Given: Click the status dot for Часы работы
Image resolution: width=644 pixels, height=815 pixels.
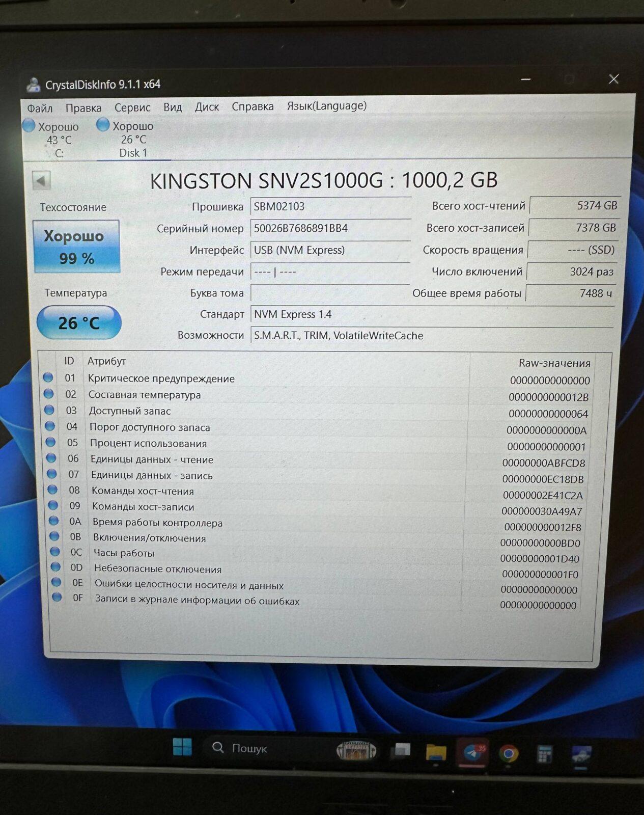Looking at the screenshot, I should coord(55,551).
